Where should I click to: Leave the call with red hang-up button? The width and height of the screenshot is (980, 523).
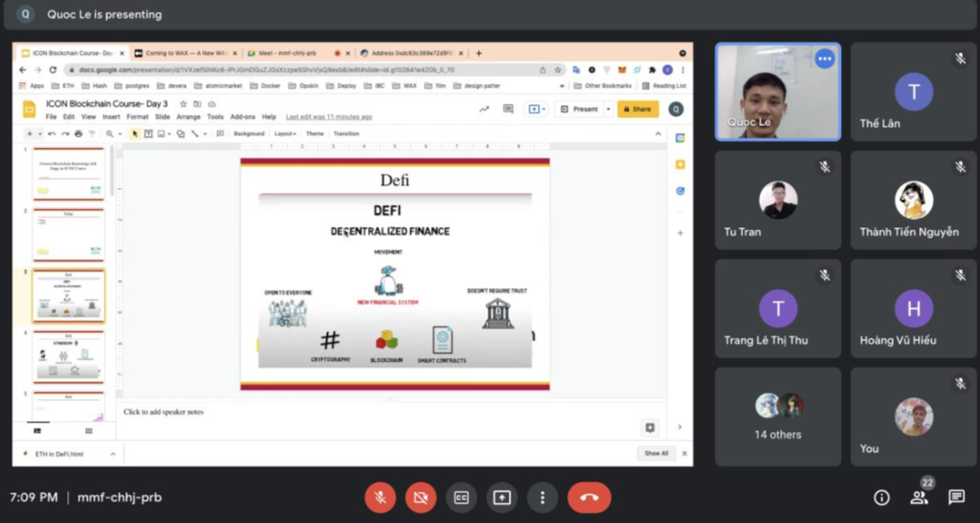589,497
